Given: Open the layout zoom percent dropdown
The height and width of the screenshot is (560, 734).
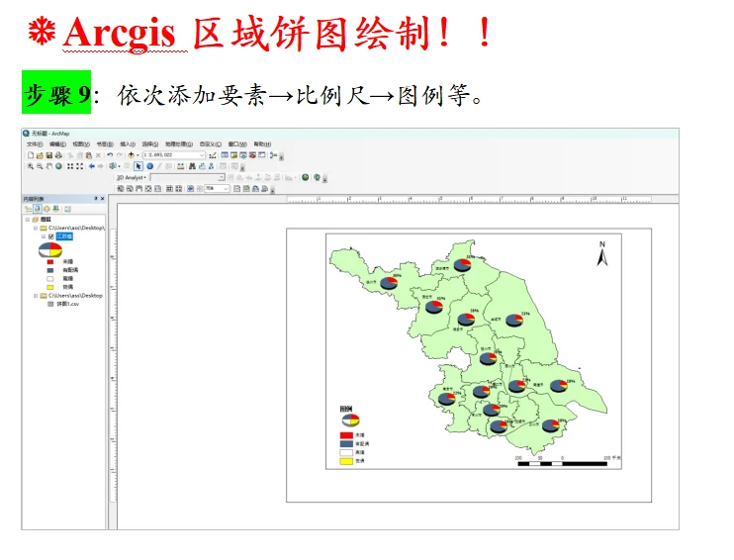Looking at the screenshot, I should click(227, 189).
